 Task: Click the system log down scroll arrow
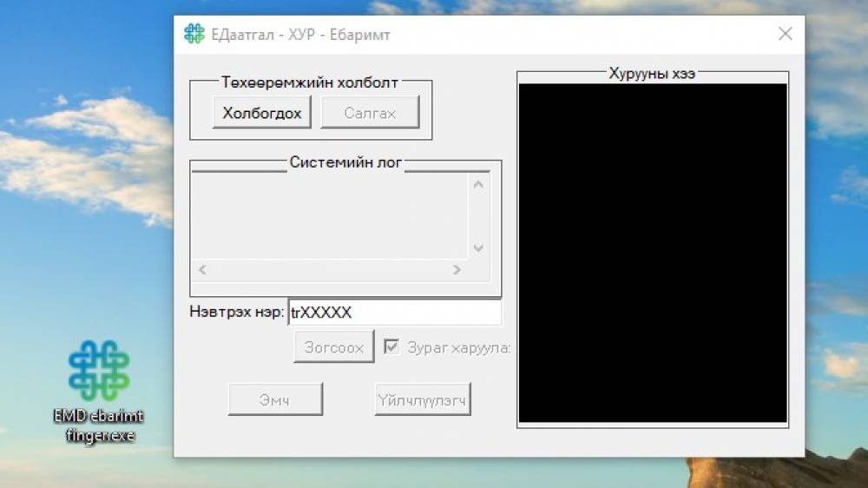click(479, 248)
